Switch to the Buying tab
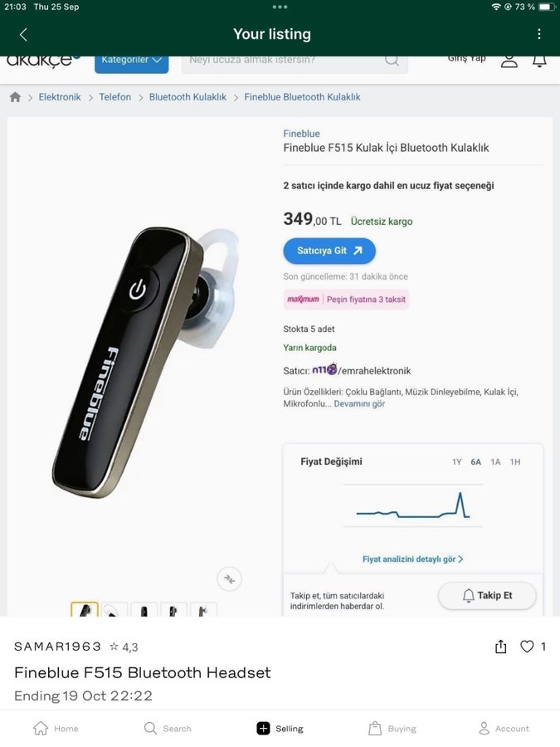The image size is (560, 747). [392, 729]
